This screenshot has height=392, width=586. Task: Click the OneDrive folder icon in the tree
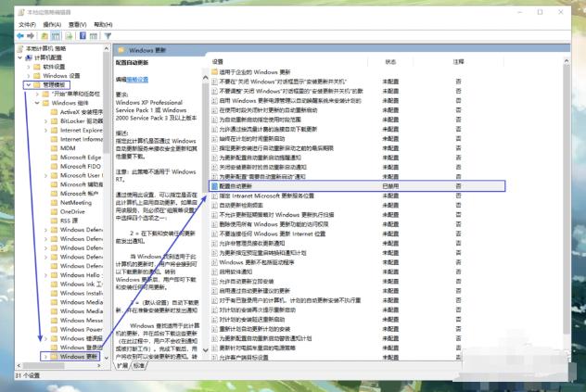click(54, 211)
